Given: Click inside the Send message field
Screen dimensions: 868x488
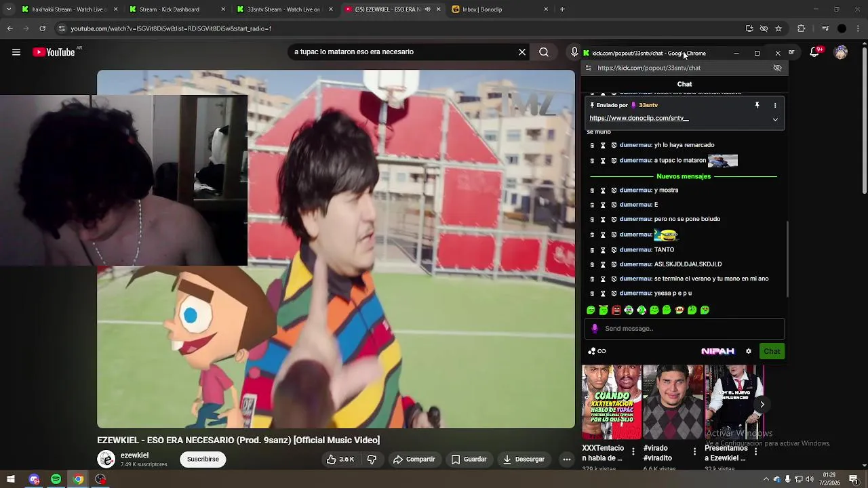Looking at the screenshot, I should 684,329.
